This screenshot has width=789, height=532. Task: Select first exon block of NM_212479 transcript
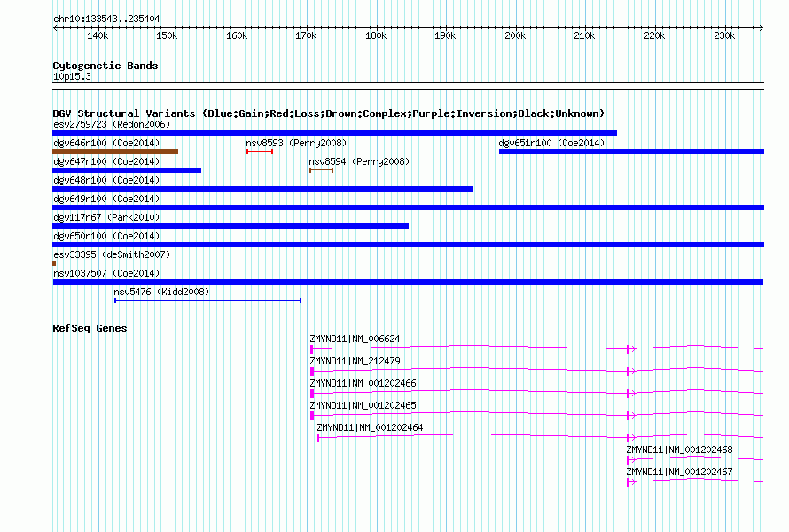pyautogui.click(x=312, y=372)
